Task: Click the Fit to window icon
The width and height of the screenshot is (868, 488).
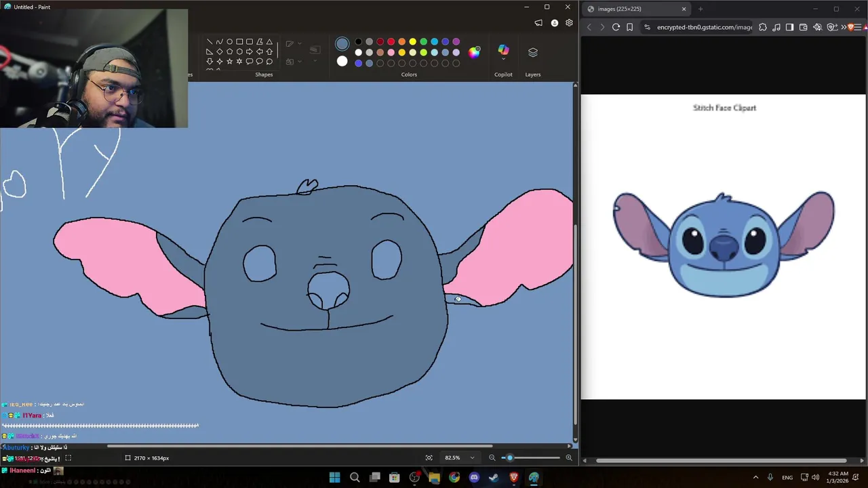Action: coord(429,457)
